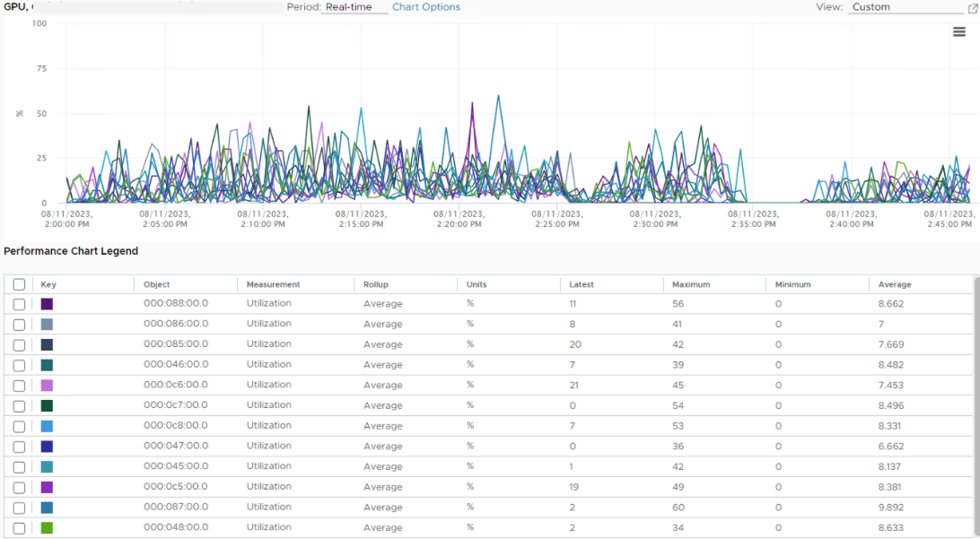Click the color key of 000:088:00.0
This screenshot has width=980, height=539.
coord(47,304)
